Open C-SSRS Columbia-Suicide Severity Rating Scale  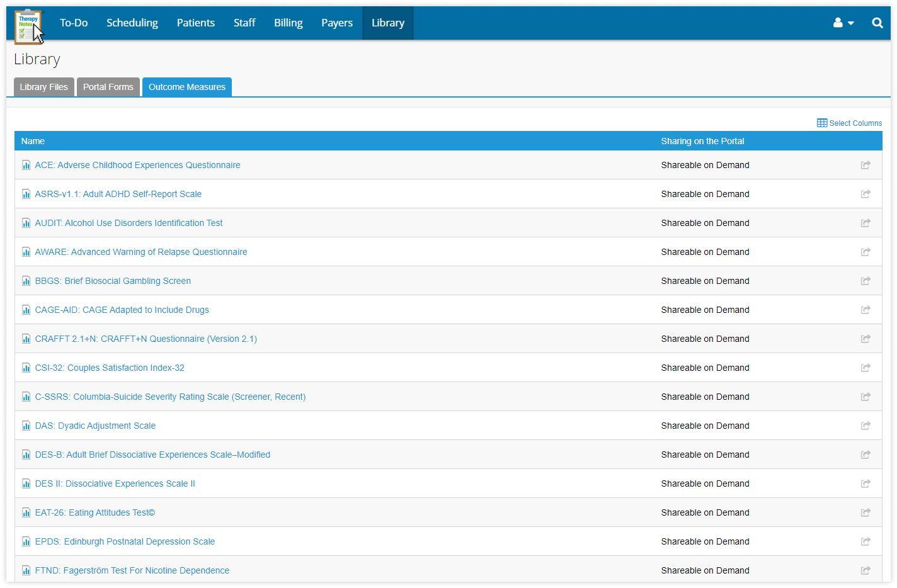pyautogui.click(x=170, y=397)
